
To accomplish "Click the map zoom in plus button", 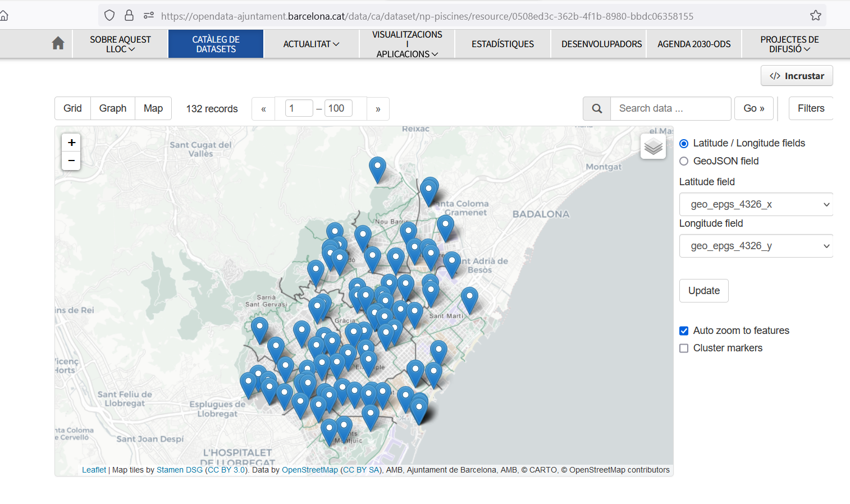I will tap(71, 143).
